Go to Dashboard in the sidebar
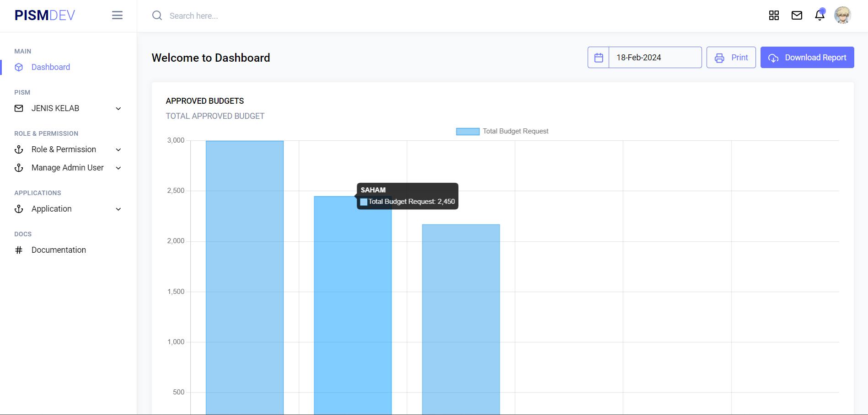 pos(50,67)
